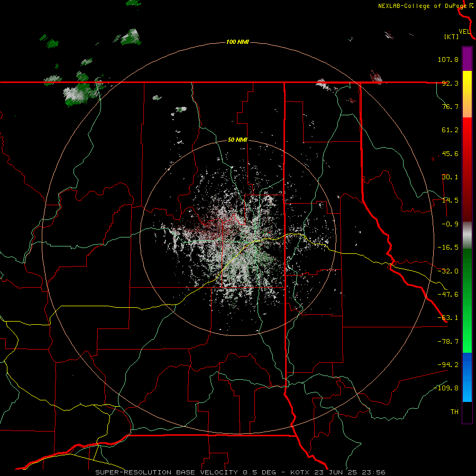Select the [KT] units label
Image resolution: width=476 pixels, height=476 pixels.
[452, 36]
